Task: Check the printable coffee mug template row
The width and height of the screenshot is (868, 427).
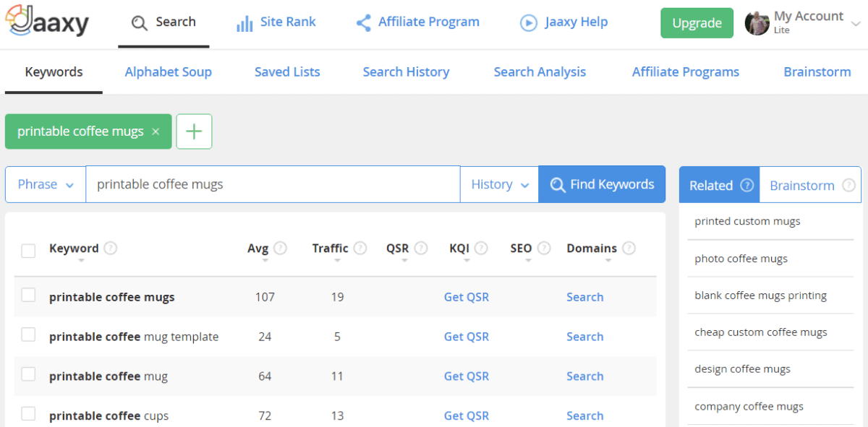Action: coord(28,335)
